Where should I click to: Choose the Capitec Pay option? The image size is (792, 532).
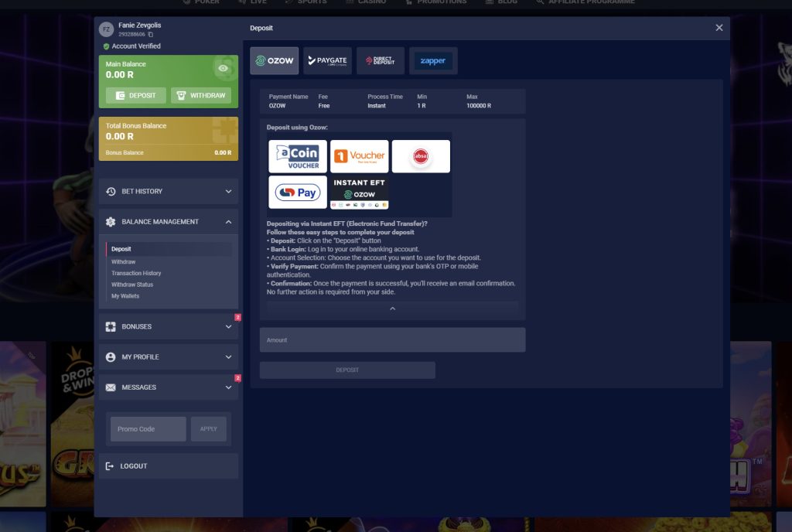click(x=298, y=193)
